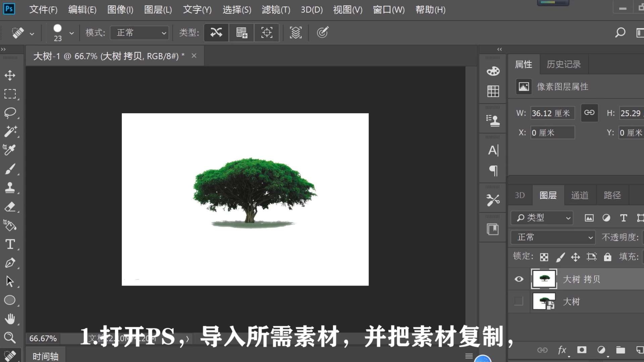644x362 pixels.
Task: Click the X position field
Action: click(552, 133)
